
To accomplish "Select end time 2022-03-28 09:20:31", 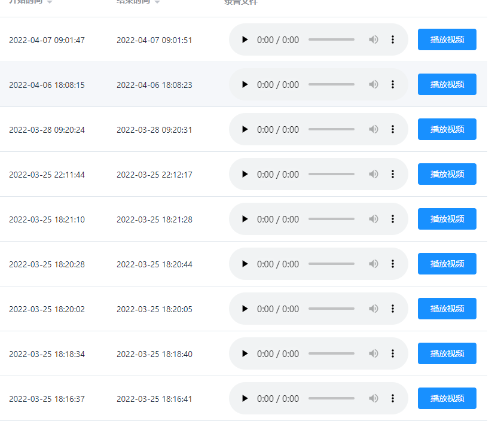I will point(154,130).
